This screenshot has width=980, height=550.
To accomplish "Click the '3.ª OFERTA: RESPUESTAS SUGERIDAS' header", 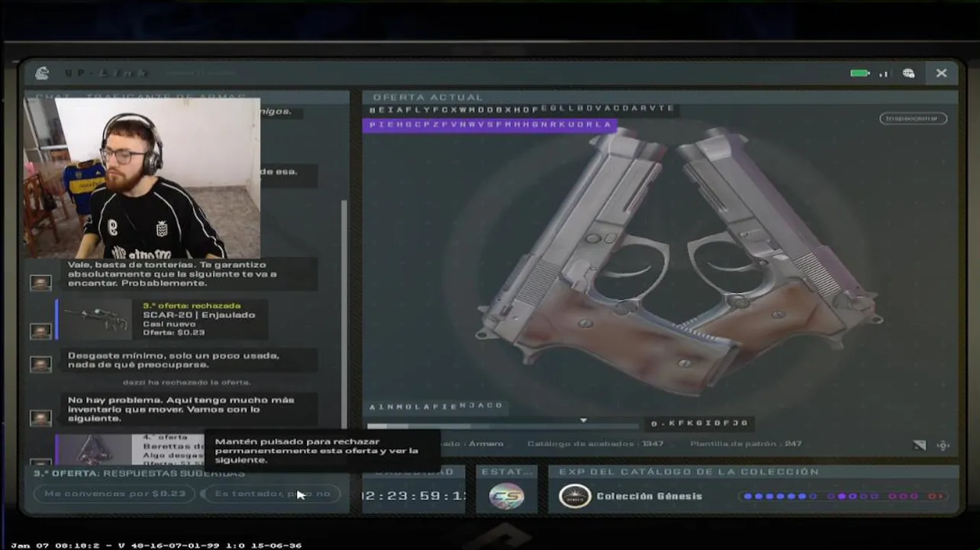I will click(139, 473).
